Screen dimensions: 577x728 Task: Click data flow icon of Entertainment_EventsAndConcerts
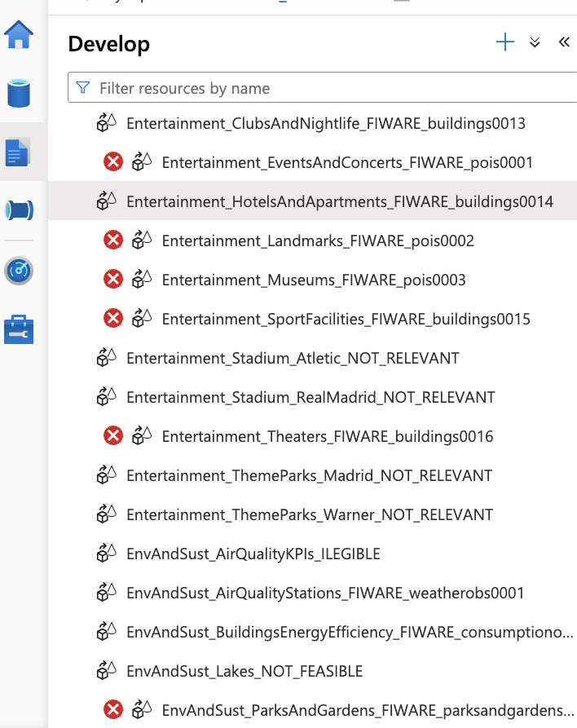coord(142,162)
